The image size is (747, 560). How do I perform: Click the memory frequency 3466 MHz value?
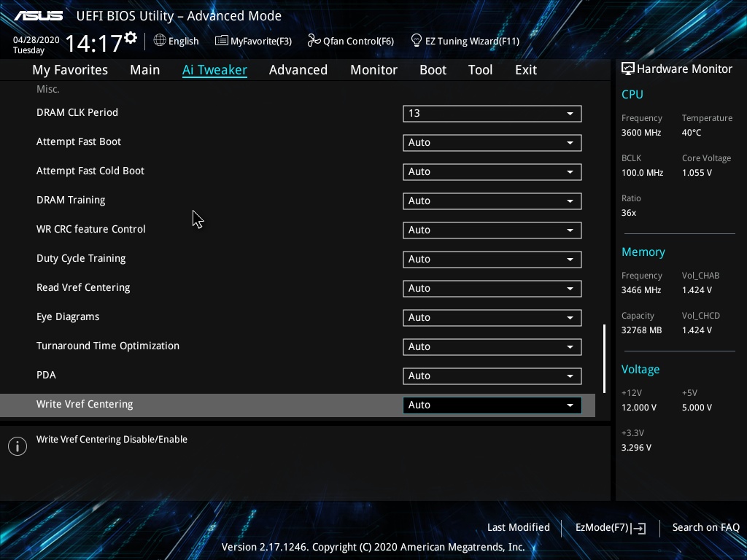641,290
